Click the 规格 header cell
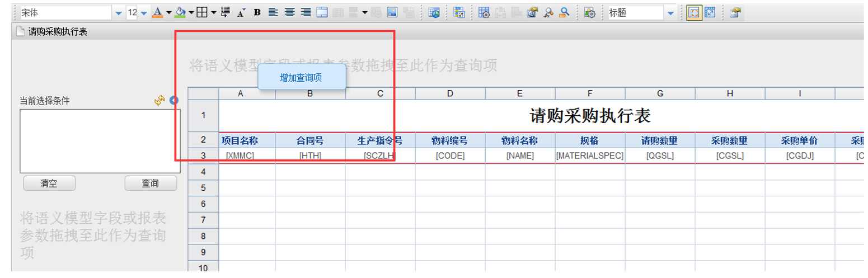 [x=590, y=140]
